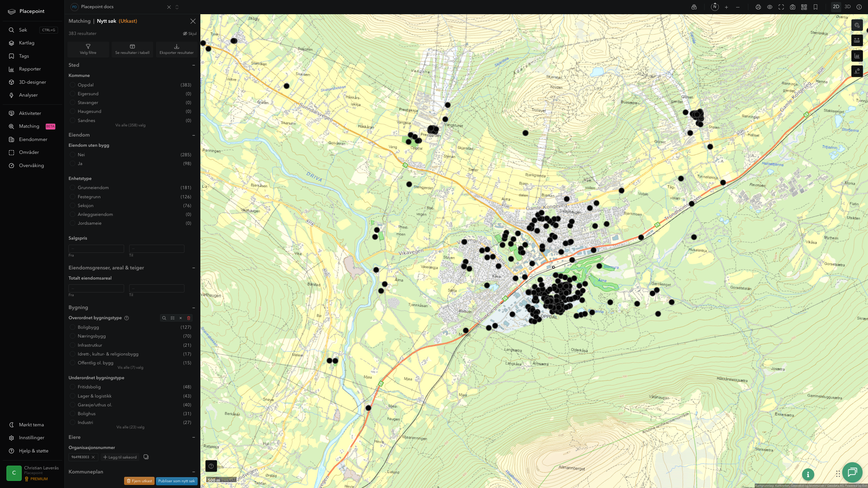This screenshot has width=868, height=488.
Task: Open the map statistics chart tool
Action: pos(857,56)
